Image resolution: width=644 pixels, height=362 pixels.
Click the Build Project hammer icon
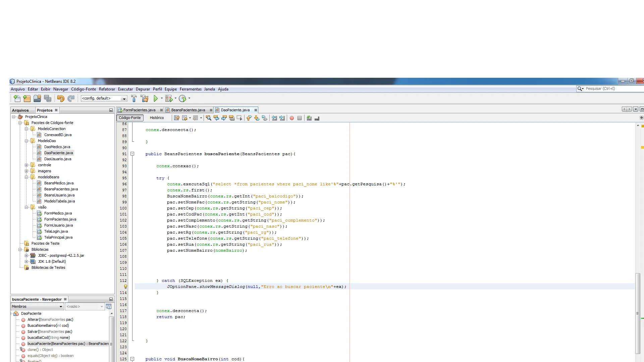134,99
